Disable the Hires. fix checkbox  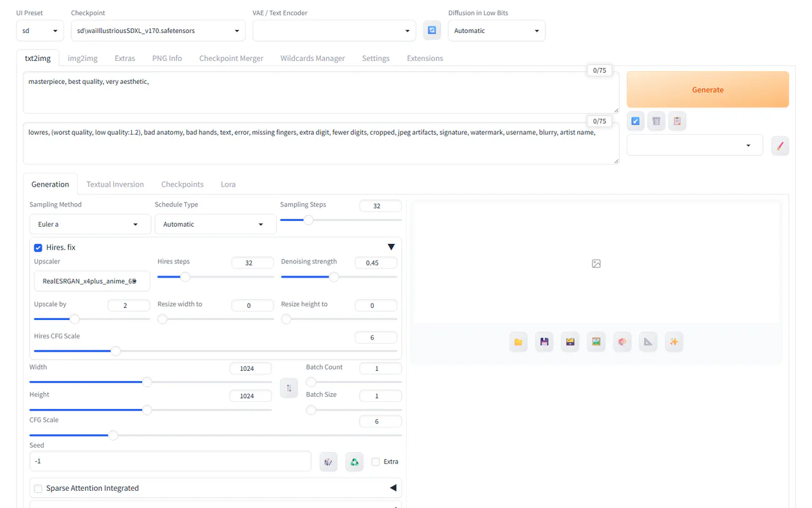(38, 248)
